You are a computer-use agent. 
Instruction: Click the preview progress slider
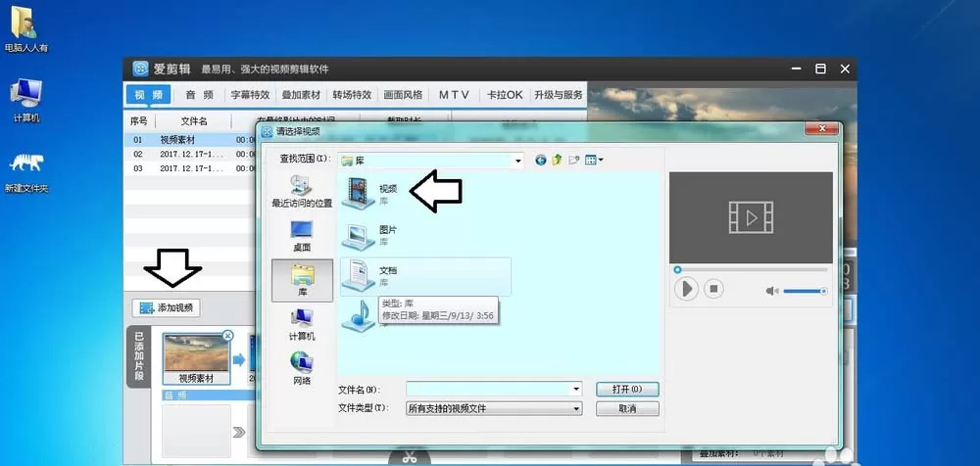[751, 270]
